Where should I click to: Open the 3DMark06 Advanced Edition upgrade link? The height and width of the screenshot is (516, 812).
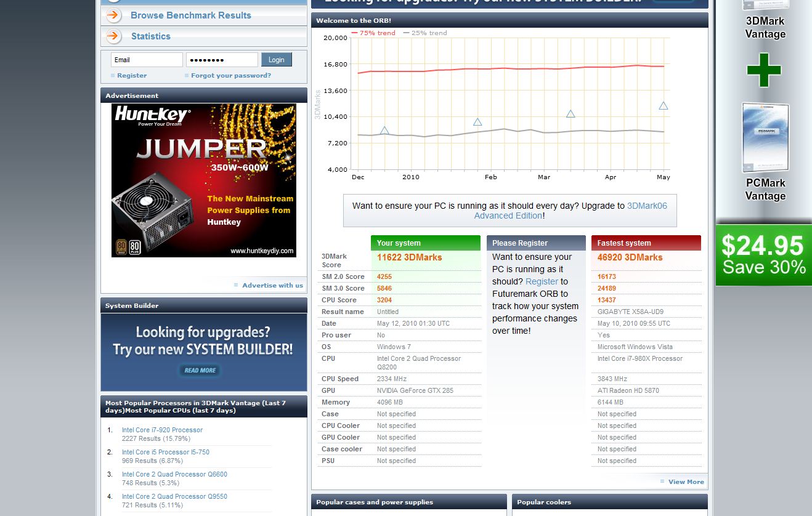coord(570,211)
